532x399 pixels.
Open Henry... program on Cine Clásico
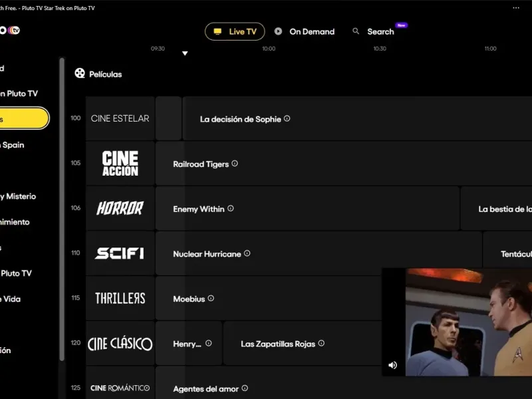[x=189, y=343]
